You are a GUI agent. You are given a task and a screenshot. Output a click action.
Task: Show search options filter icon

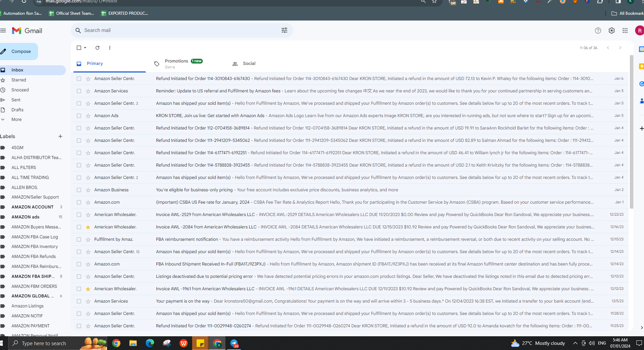(x=284, y=31)
